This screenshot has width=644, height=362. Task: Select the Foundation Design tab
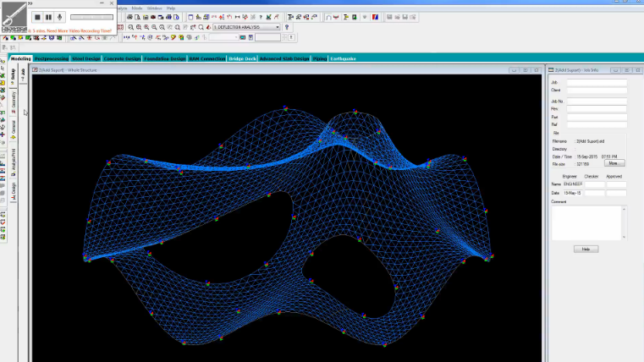[164, 58]
